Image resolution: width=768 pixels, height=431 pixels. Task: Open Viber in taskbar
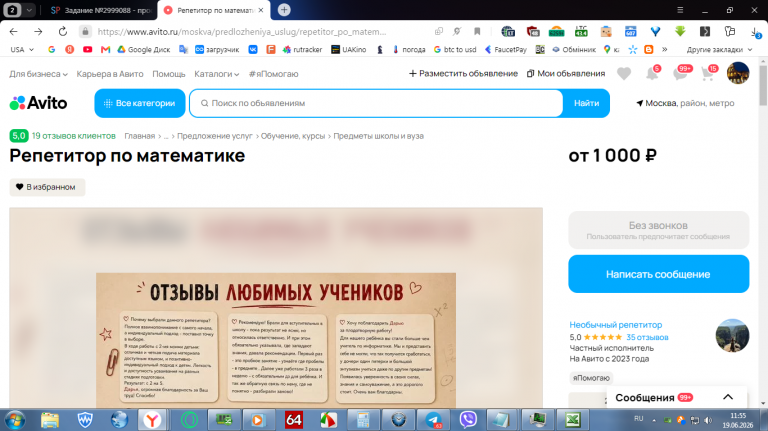click(x=468, y=420)
